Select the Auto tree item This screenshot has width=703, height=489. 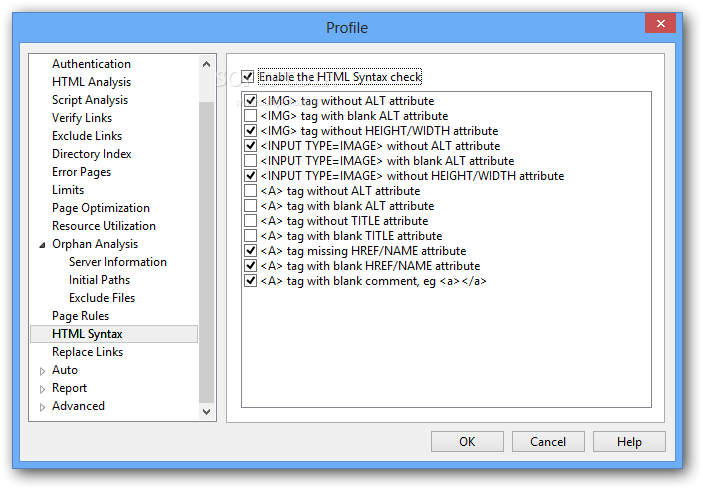tap(65, 370)
